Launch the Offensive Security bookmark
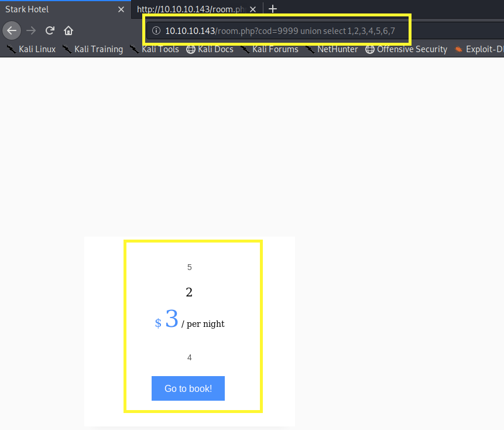The width and height of the screenshot is (504, 430). (406, 49)
